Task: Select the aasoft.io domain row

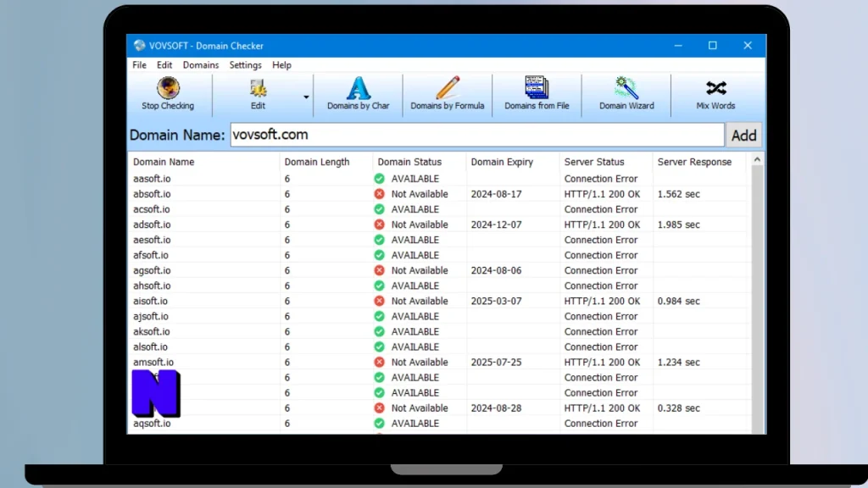Action: [x=440, y=178]
